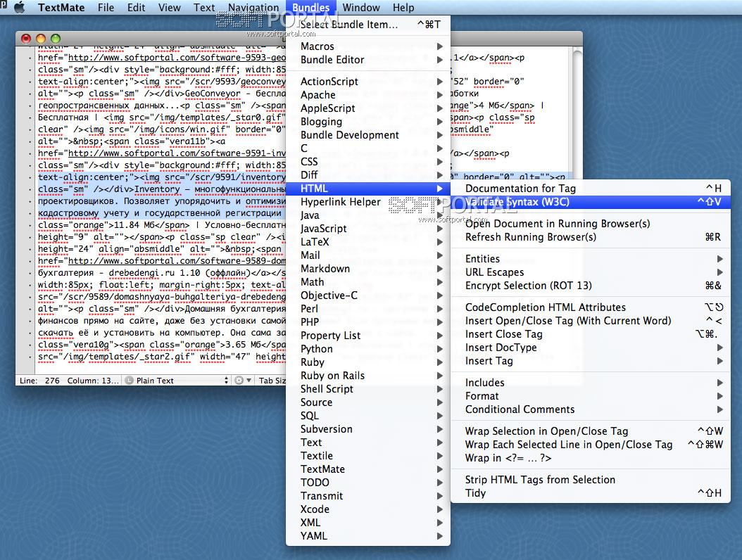The height and width of the screenshot is (560, 742).
Task: Expand the CSS bundle submenu
Action: tap(368, 162)
